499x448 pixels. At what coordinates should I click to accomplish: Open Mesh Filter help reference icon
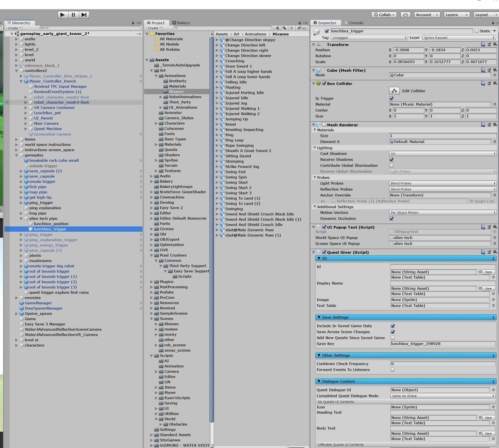[x=483, y=70]
